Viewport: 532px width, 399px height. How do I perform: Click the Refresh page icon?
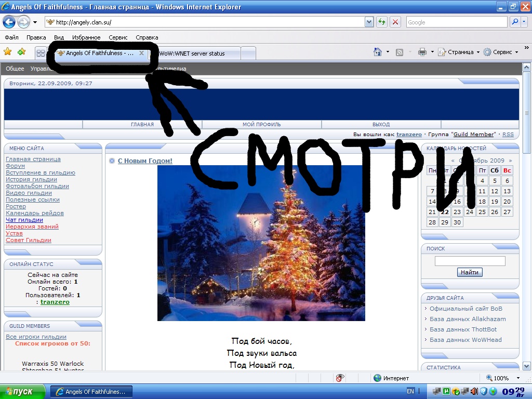(x=382, y=22)
